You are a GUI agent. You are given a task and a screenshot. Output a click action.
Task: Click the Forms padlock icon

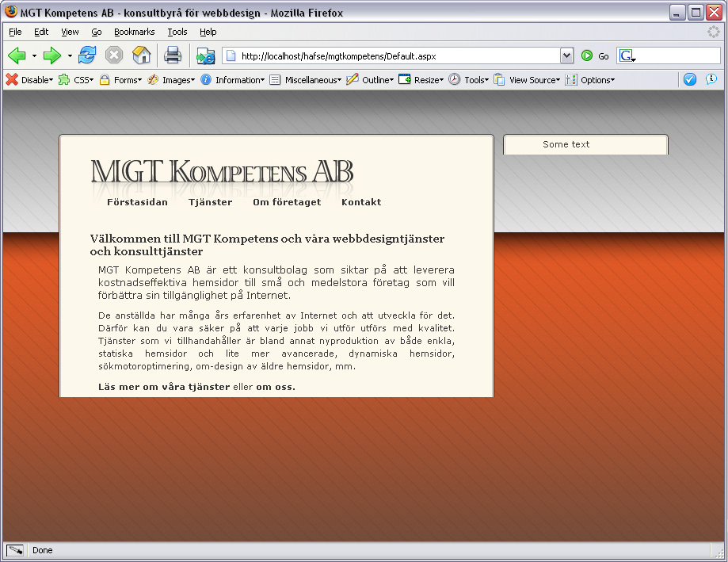(105, 79)
